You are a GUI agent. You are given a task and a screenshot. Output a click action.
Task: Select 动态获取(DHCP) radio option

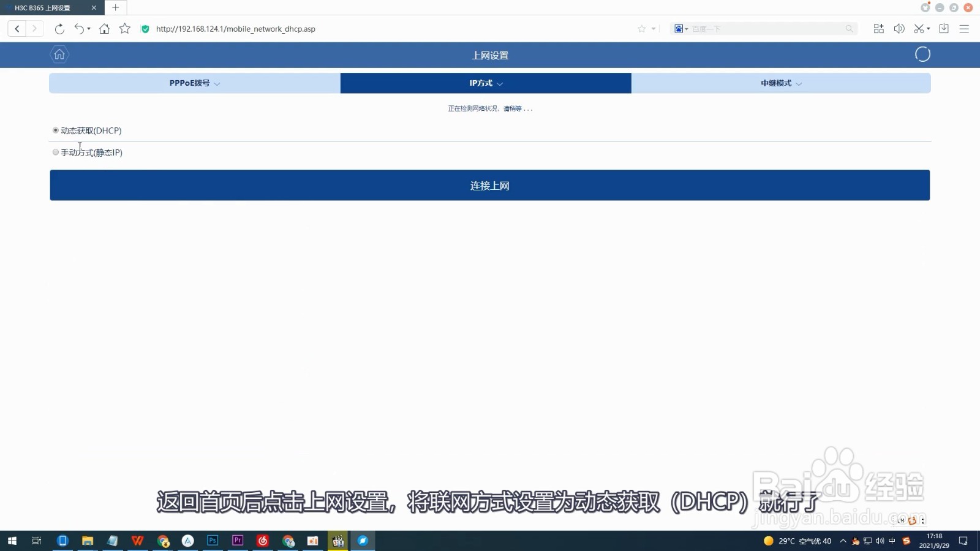pyautogui.click(x=56, y=130)
